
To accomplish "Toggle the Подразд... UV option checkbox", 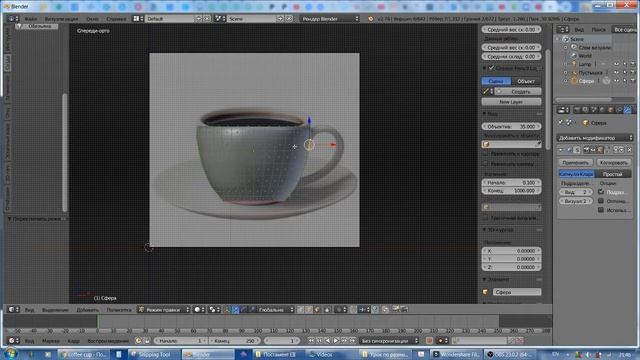I will [601, 192].
